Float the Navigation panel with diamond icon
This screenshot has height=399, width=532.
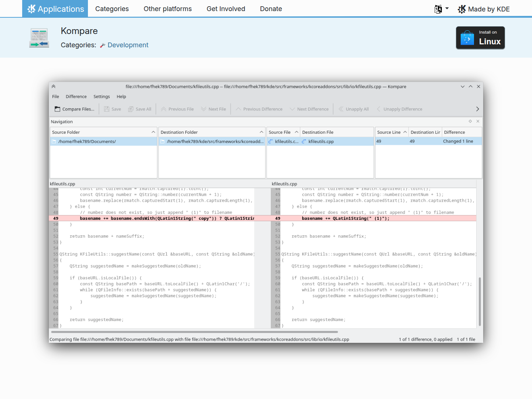[x=470, y=121]
